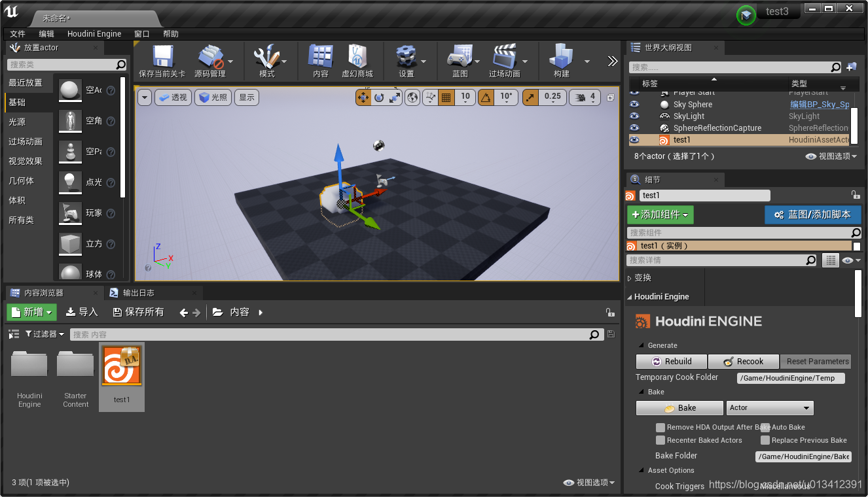This screenshot has width=868, height=497.
Task: Toggle surface snapping icon in viewport
Action: coord(430,97)
